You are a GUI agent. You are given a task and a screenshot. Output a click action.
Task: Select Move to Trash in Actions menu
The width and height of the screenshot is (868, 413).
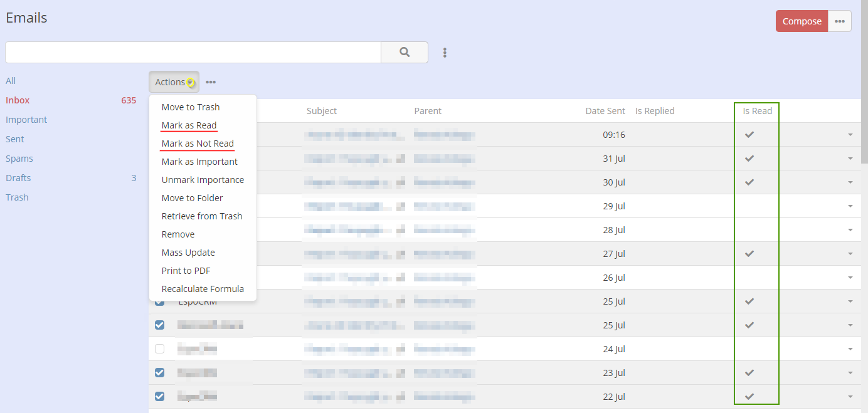(191, 107)
